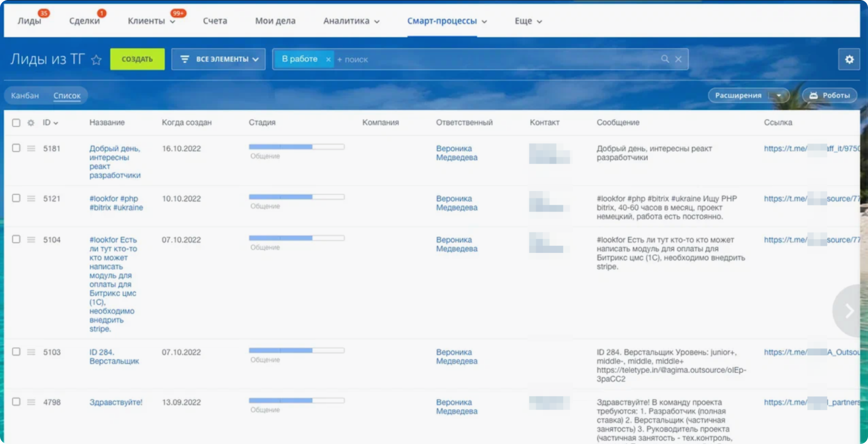Tick the checkbox for row 4798
Screen dimensions: 868x444
pos(16,402)
